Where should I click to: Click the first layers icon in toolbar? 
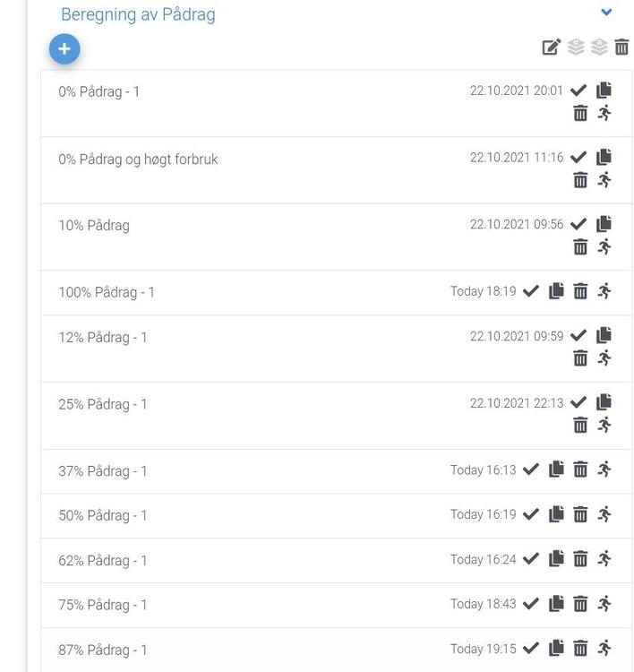(576, 47)
